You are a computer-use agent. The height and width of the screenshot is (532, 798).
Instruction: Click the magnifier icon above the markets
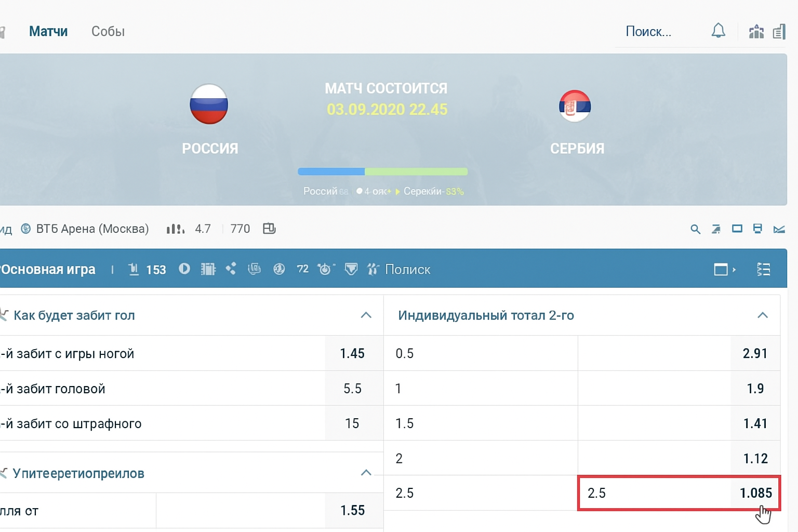coord(696,229)
